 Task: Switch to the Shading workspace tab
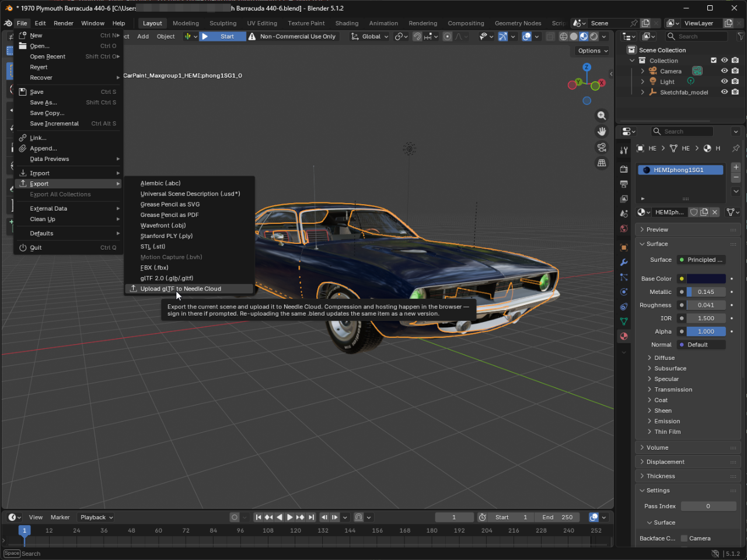pyautogui.click(x=347, y=23)
